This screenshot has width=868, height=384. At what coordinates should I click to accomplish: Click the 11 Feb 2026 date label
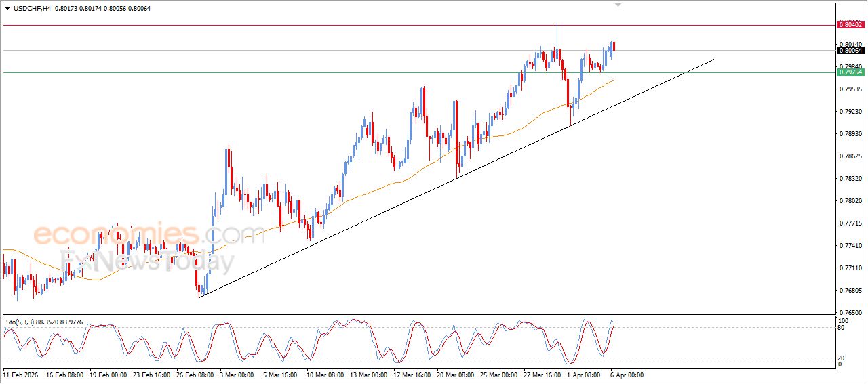[x=21, y=374]
